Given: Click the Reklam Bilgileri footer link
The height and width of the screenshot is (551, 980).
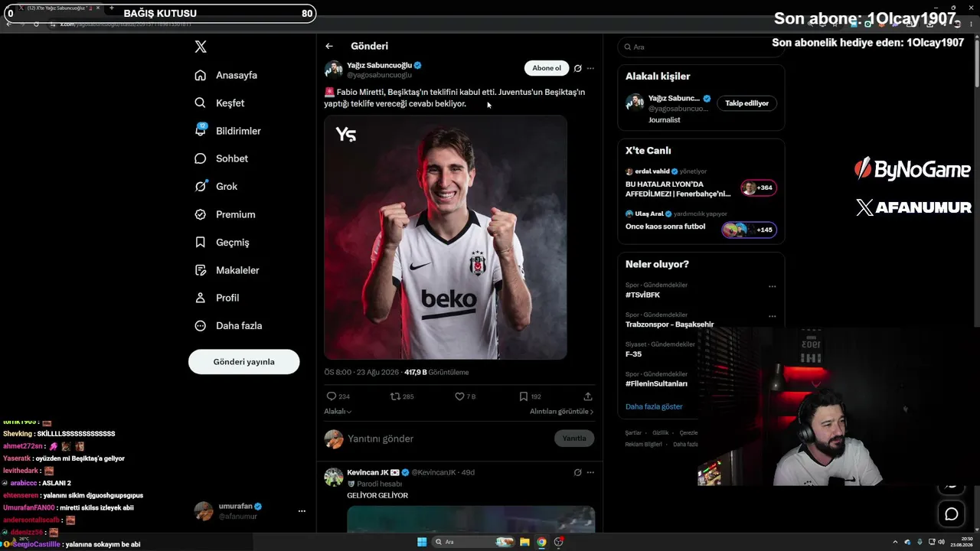Looking at the screenshot, I should (x=644, y=445).
